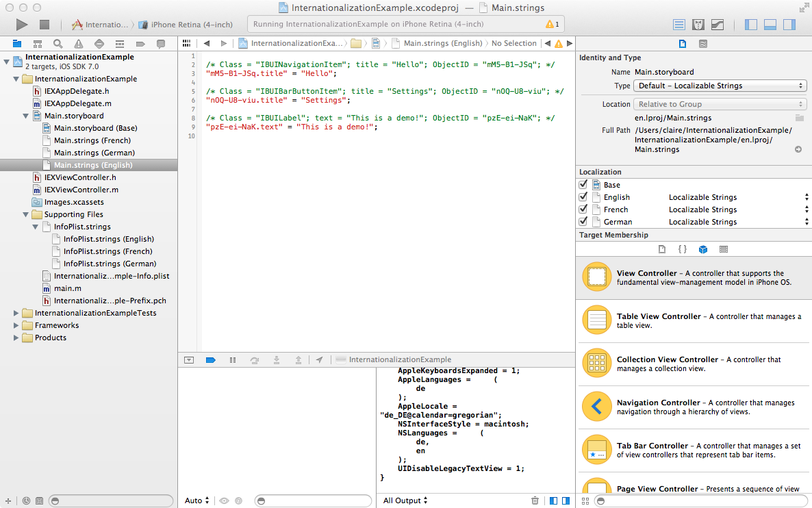This screenshot has width=812, height=508.
Task: Open the Media library
Action: tap(724, 249)
